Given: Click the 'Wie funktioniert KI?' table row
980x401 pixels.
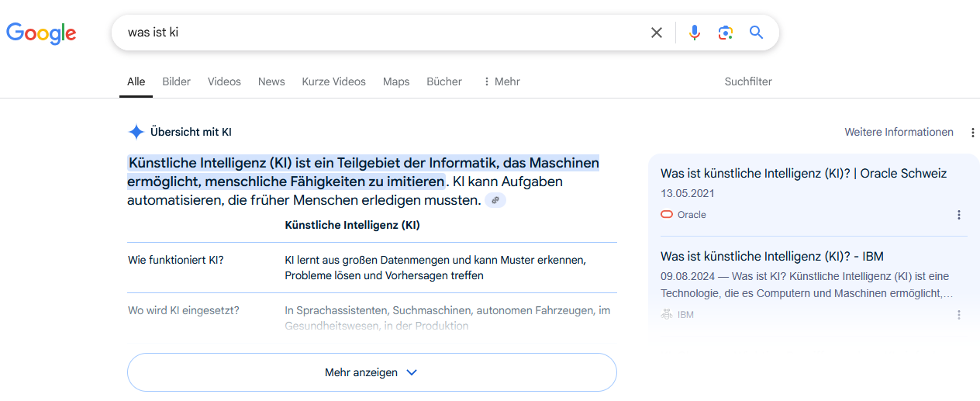Looking at the screenshot, I should click(372, 268).
